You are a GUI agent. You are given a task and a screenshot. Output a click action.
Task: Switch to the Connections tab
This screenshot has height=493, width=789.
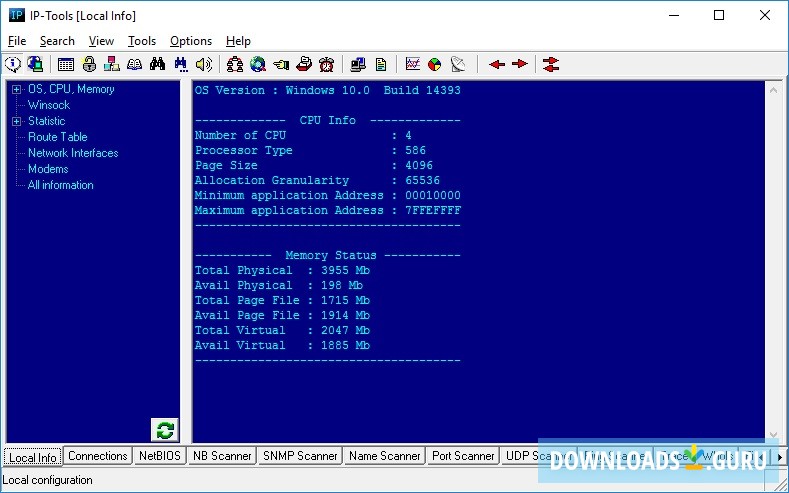click(x=98, y=456)
